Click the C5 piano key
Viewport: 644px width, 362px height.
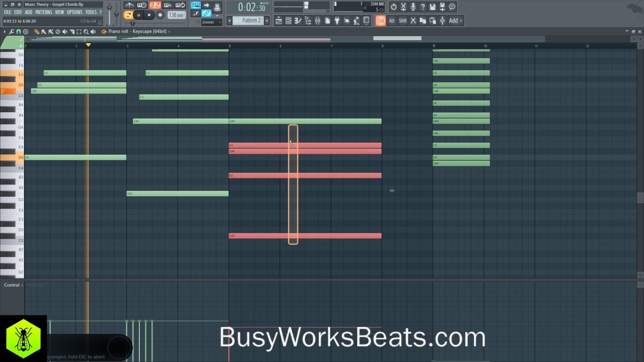click(x=12, y=96)
